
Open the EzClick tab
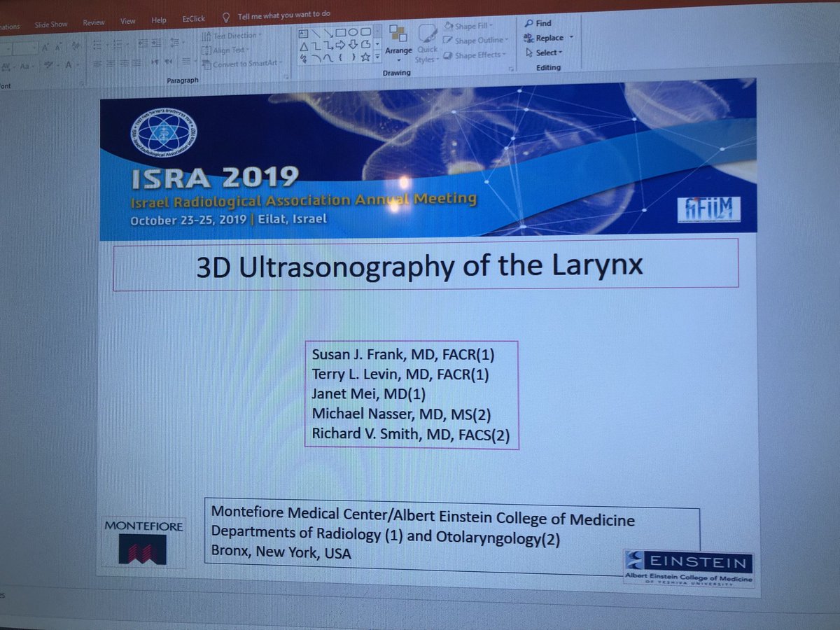pos(194,19)
